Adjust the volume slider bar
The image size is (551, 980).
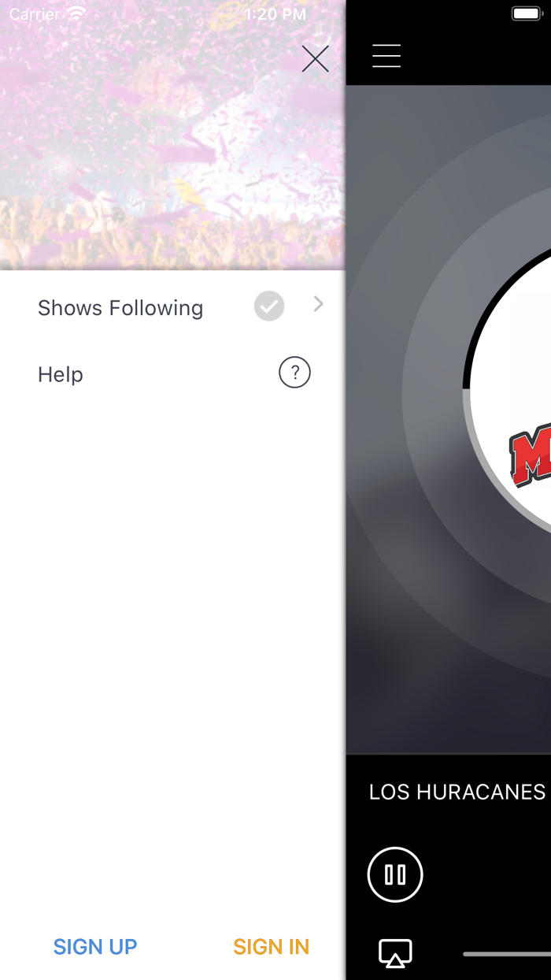(507, 954)
